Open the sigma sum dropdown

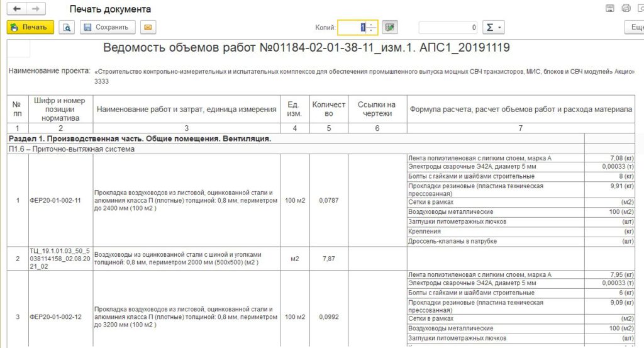(493, 27)
